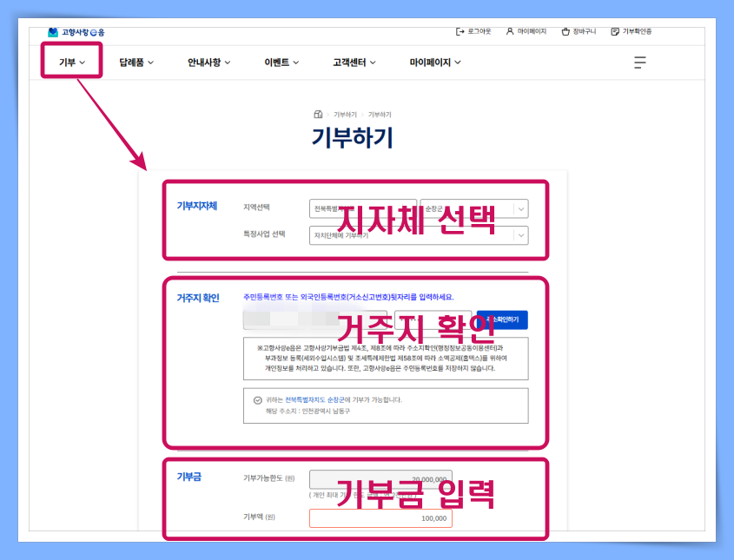
Task: Open the 기부확인증 link
Action: 631,31
